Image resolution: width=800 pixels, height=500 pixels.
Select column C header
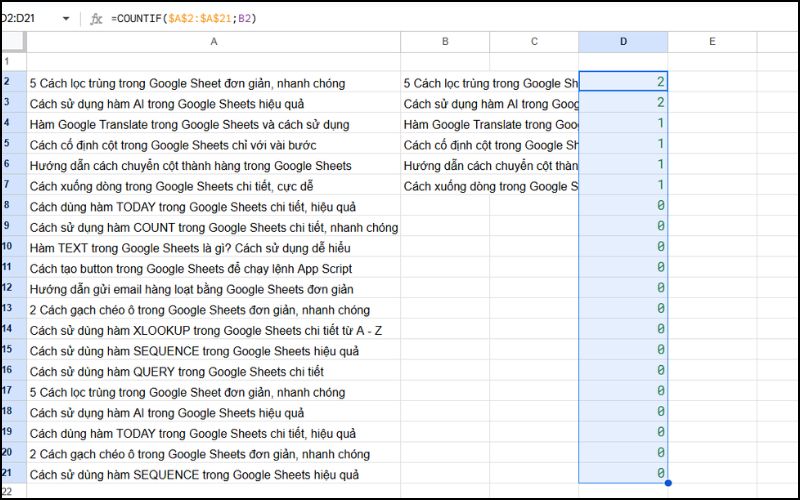[x=534, y=42]
